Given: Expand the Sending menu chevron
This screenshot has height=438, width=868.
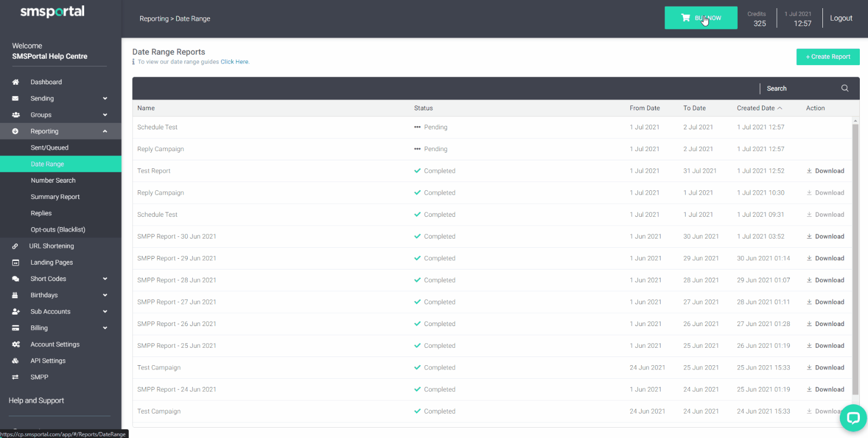Looking at the screenshot, I should (x=105, y=98).
